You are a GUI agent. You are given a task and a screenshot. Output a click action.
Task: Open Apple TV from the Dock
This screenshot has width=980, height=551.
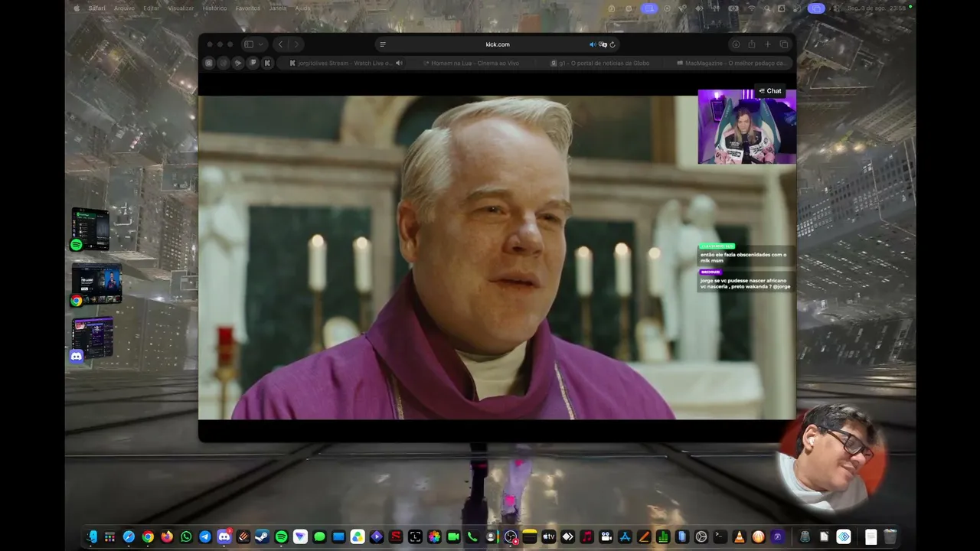(x=548, y=537)
